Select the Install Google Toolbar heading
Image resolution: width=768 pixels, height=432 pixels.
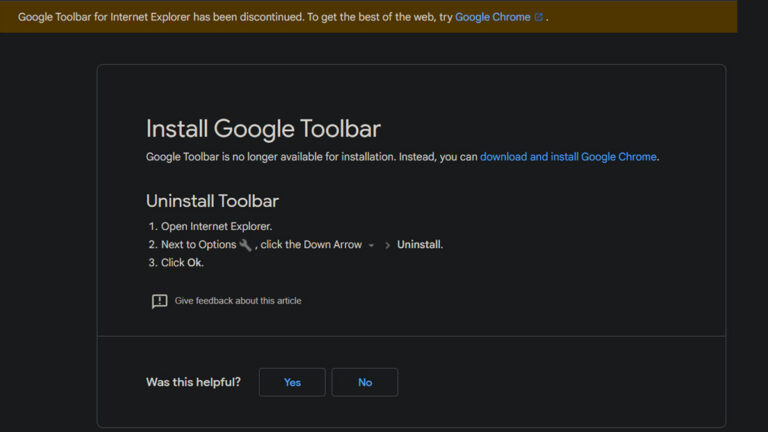263,129
